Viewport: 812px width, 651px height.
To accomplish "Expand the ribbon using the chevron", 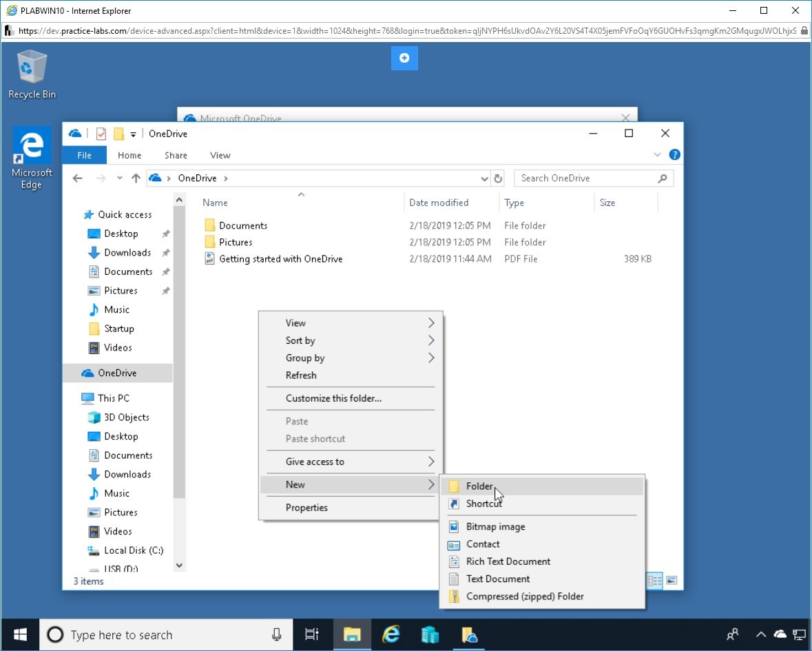I will click(657, 155).
